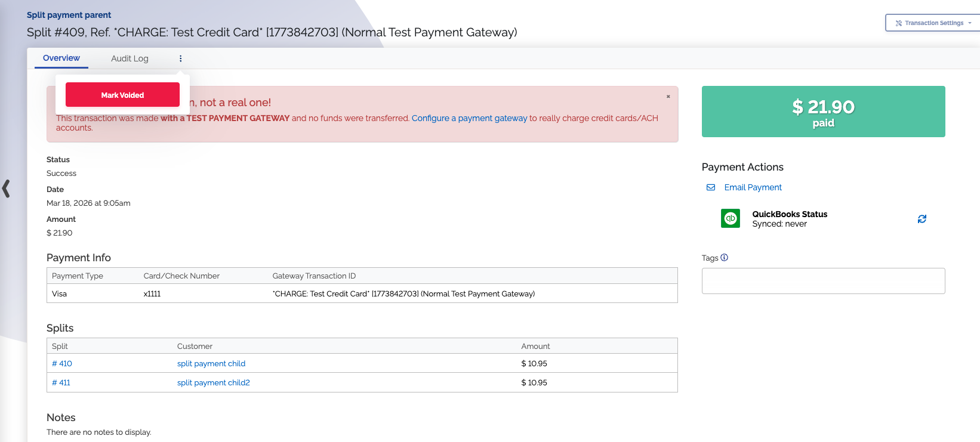Click the QuickBooks sync refresh icon

click(922, 219)
